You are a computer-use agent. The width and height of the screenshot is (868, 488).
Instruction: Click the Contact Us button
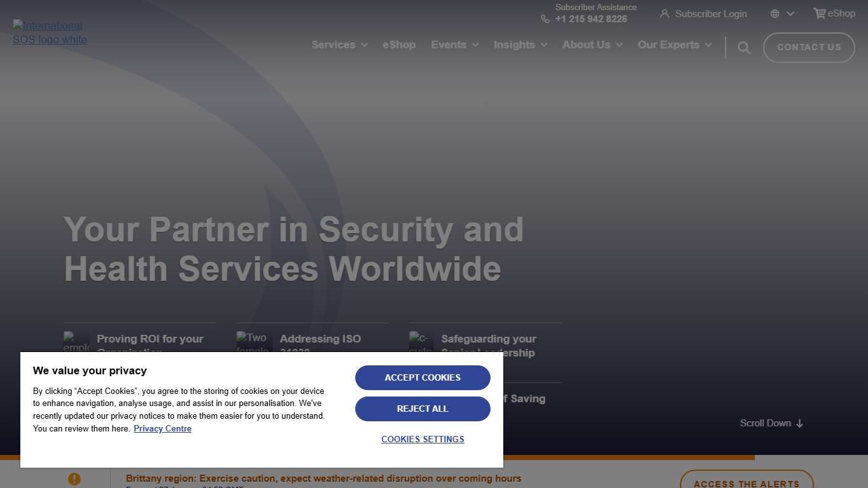pyautogui.click(x=809, y=48)
